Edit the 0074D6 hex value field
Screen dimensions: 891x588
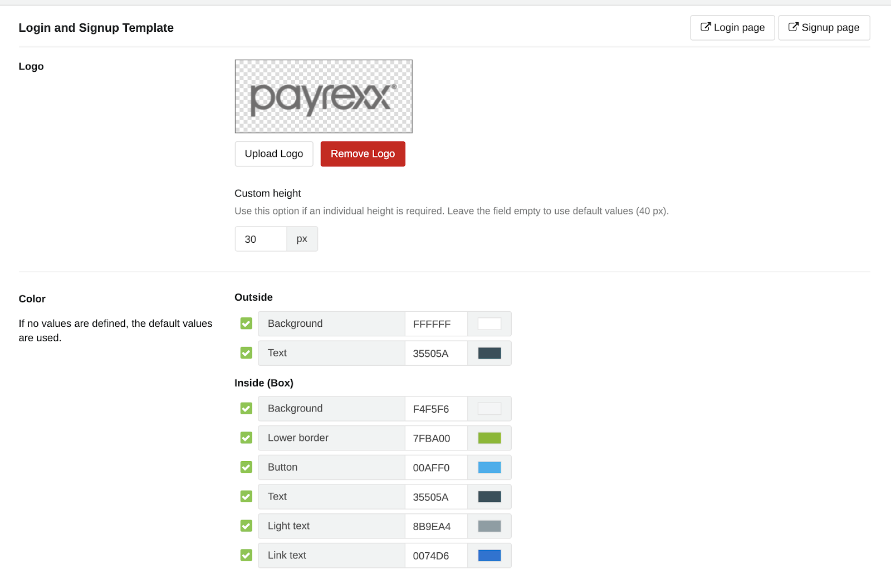click(x=436, y=555)
